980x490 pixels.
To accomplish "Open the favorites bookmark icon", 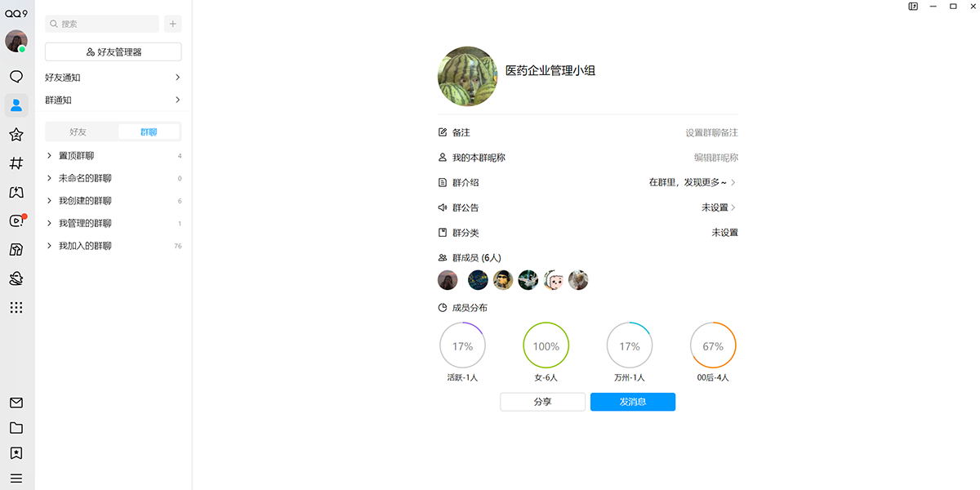I will [x=16, y=134].
